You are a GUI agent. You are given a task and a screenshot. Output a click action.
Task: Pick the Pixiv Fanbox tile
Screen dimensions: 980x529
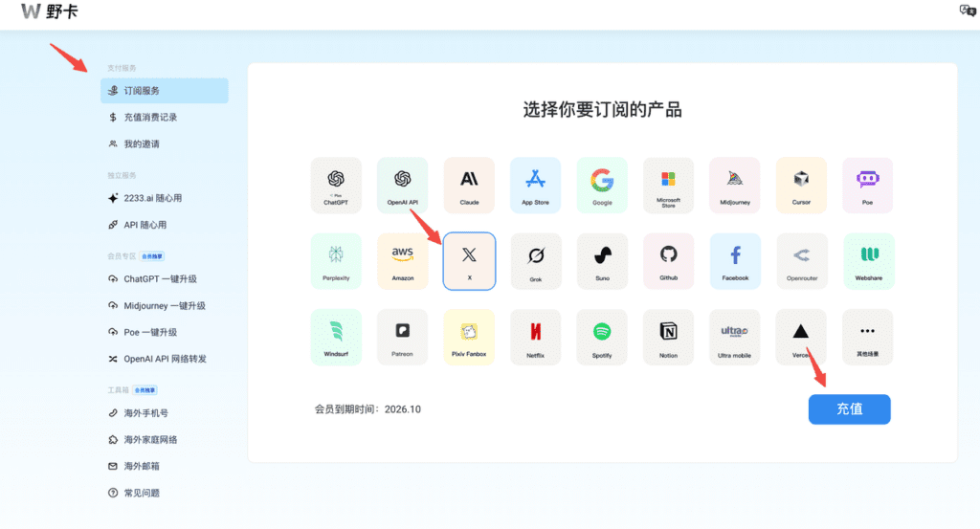click(x=469, y=338)
